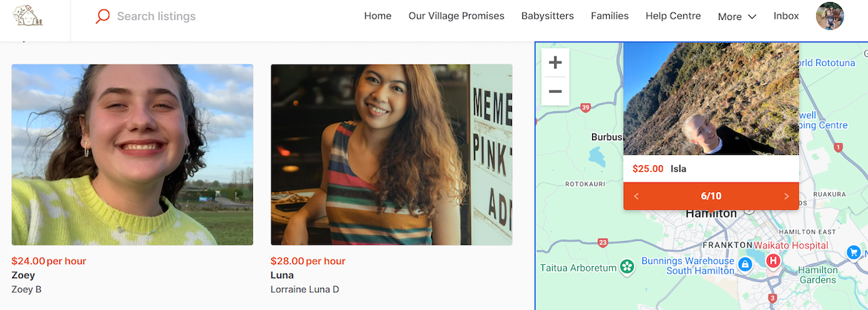Open Our Village Promises page

pyautogui.click(x=456, y=16)
